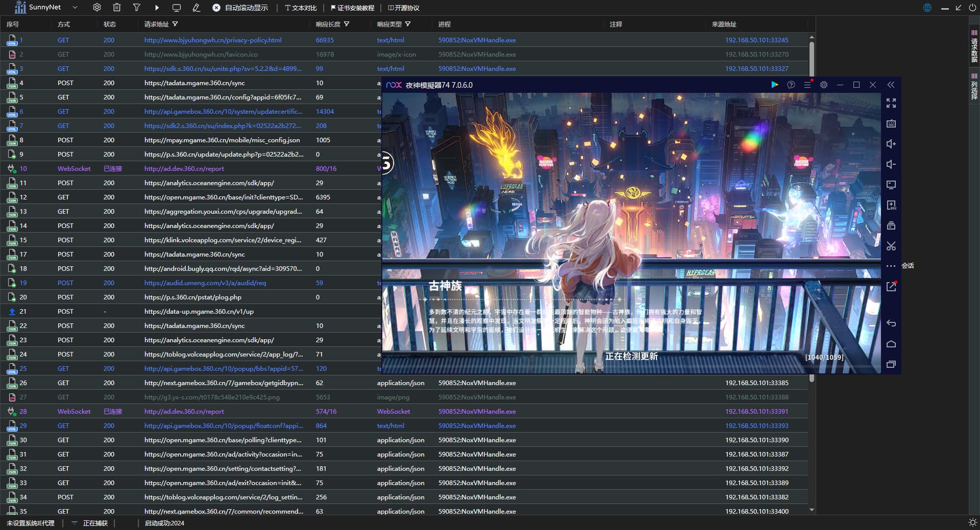Clear captured requests with trash icon

click(117, 8)
